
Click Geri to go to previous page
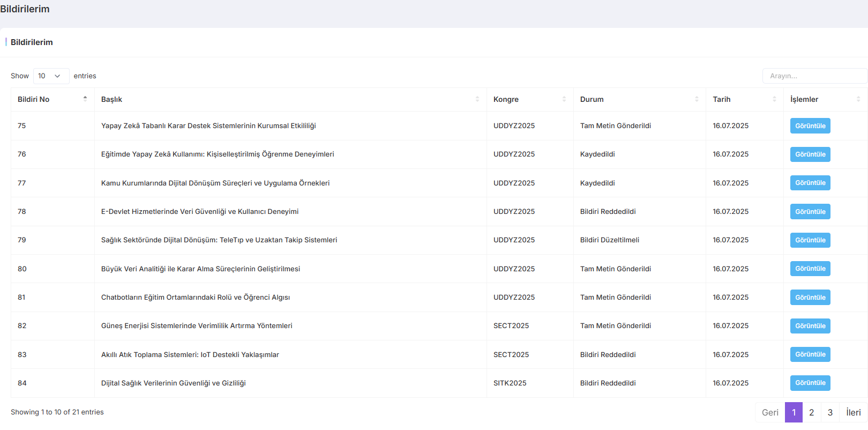point(770,412)
